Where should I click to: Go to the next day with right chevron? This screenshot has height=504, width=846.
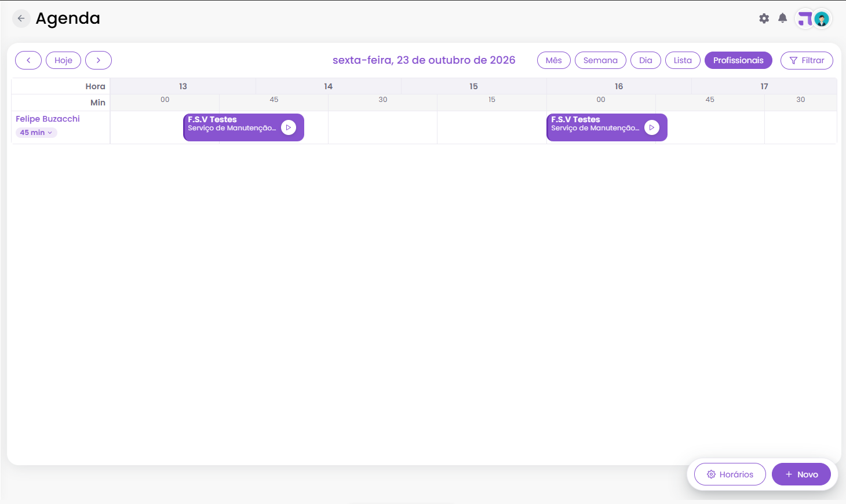pos(99,60)
